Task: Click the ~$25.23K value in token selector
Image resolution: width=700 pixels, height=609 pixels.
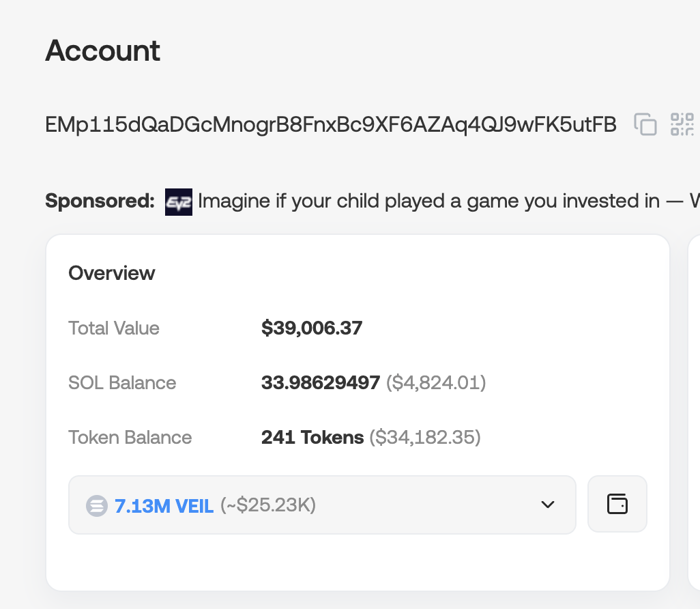Action: tap(268, 506)
